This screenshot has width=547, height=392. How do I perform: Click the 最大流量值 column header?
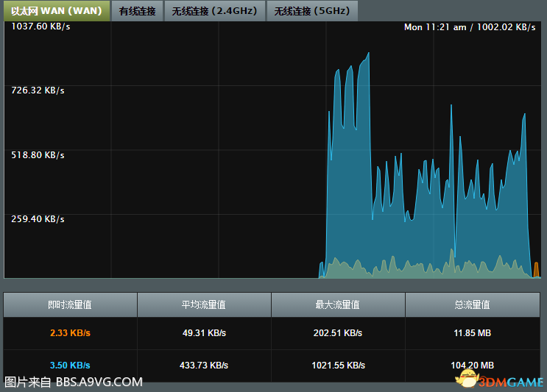coord(338,304)
